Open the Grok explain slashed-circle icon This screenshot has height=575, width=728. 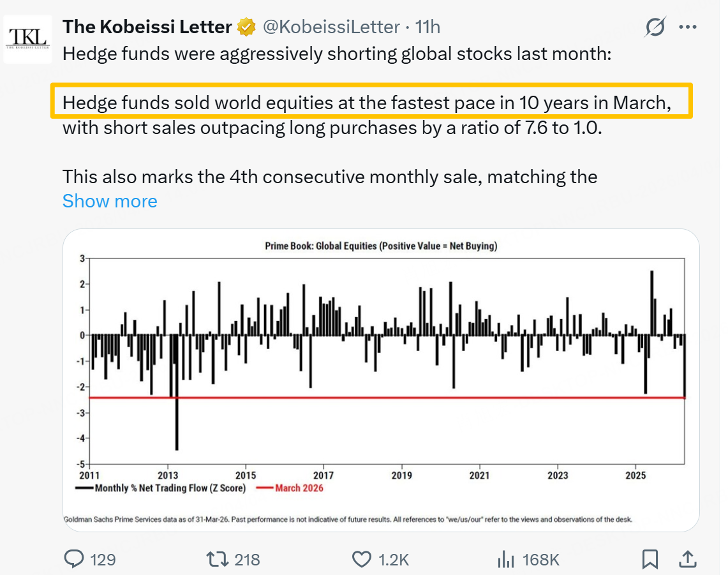(x=655, y=27)
